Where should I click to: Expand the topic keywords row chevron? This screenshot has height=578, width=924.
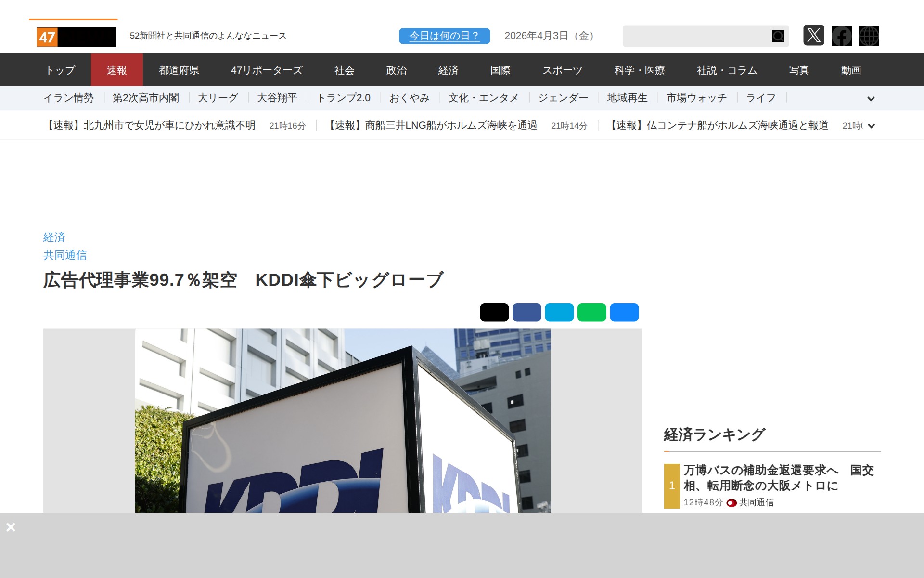click(871, 99)
